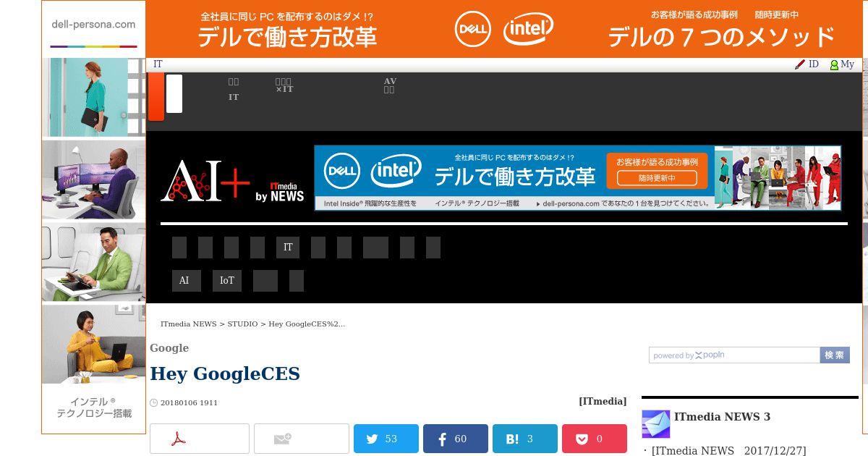868x456 pixels.
Task: Click the clock icon beside article date
Action: click(x=153, y=402)
